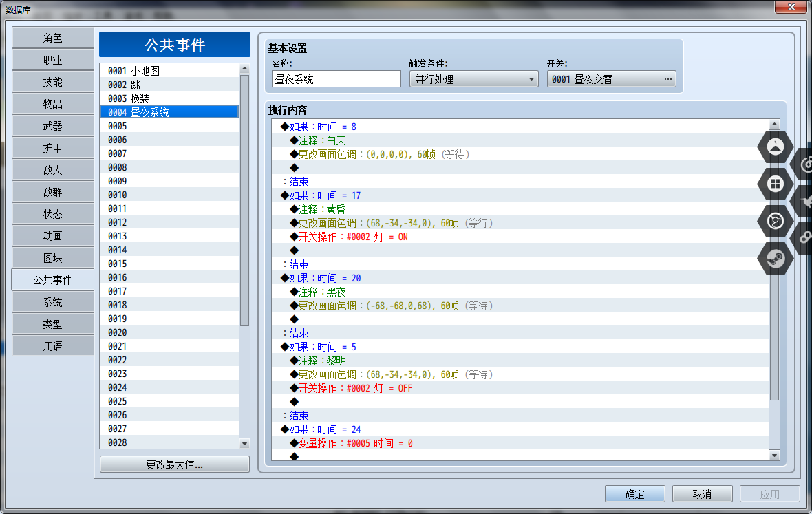The width and height of the screenshot is (812, 514).
Task: Open switch picker via 0001 昼夜交替 ellipsis
Action: [667, 79]
